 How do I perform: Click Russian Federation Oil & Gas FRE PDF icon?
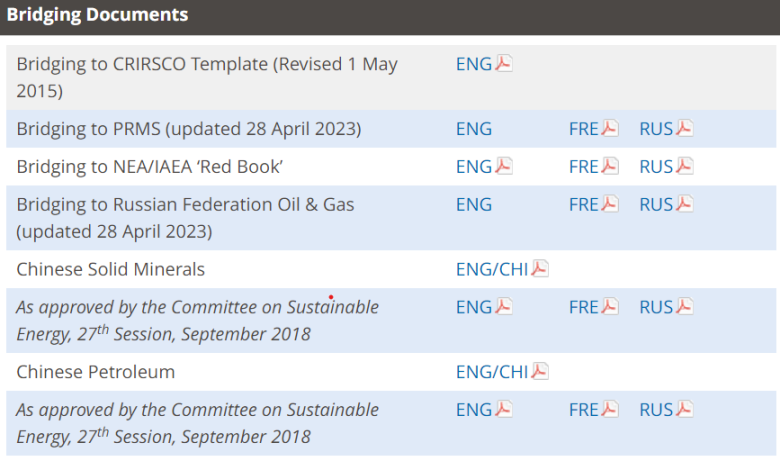pos(610,205)
